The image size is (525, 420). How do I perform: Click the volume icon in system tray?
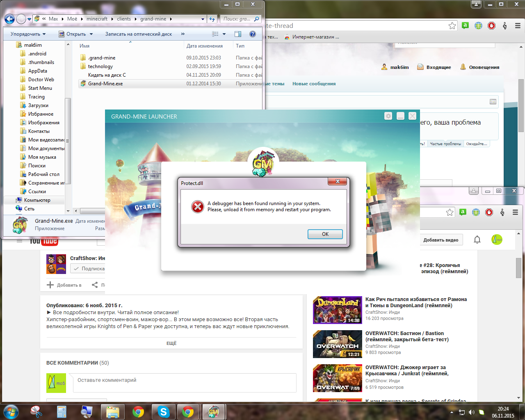[x=471, y=412]
